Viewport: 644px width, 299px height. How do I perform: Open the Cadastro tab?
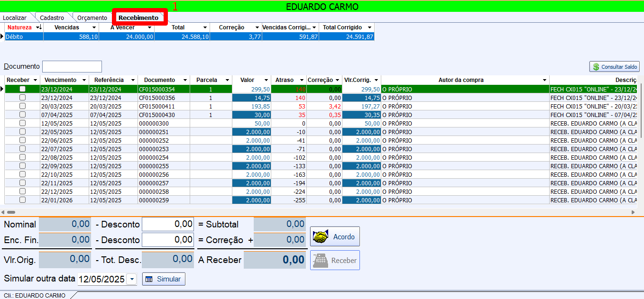pyautogui.click(x=52, y=18)
